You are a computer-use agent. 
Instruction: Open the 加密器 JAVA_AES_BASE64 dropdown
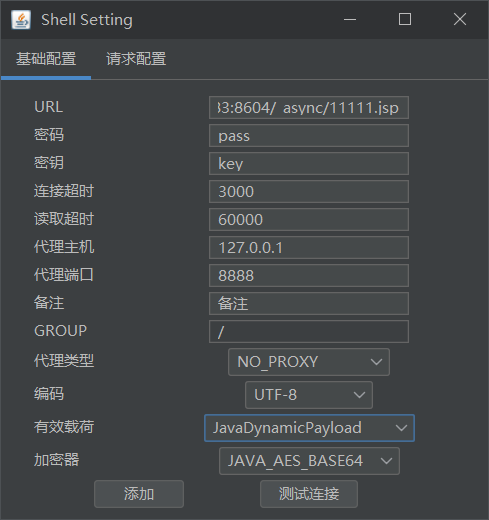coord(309,461)
